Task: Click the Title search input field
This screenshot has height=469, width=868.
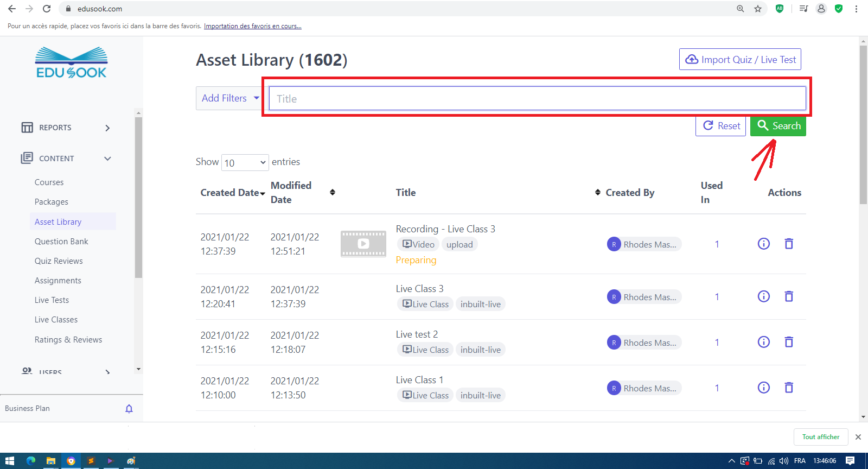Action: click(537, 99)
